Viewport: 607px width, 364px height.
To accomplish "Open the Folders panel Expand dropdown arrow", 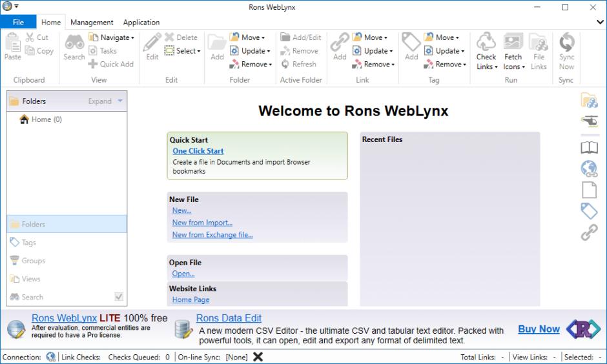I will coord(120,101).
